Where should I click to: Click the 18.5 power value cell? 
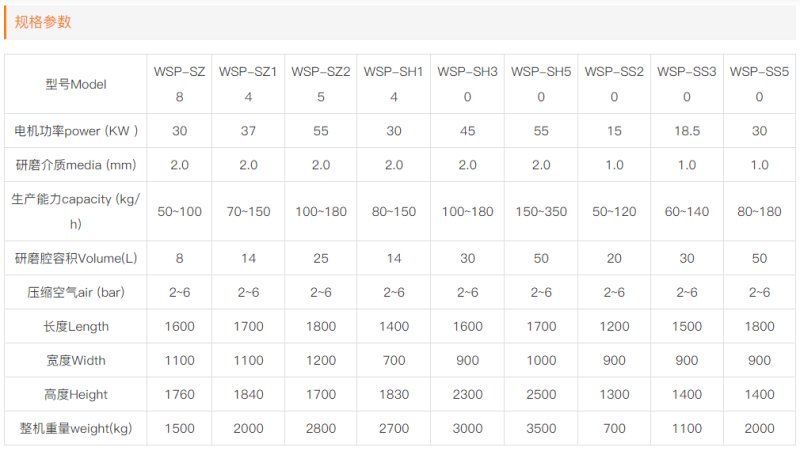pos(687,131)
